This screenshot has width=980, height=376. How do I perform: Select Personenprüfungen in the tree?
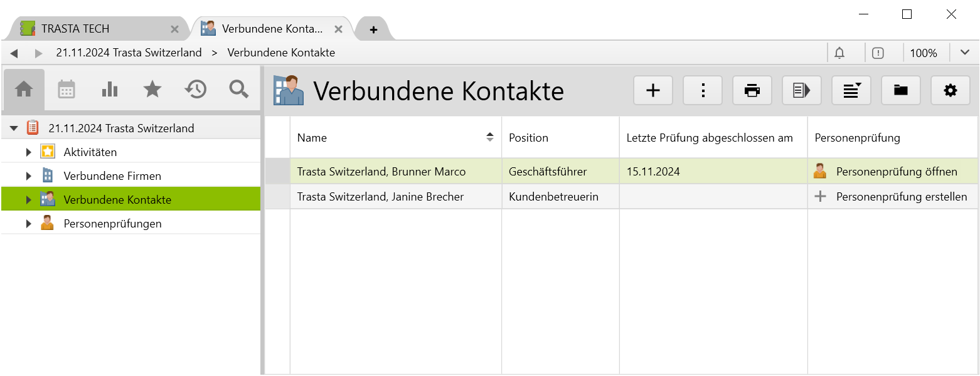[x=112, y=224]
